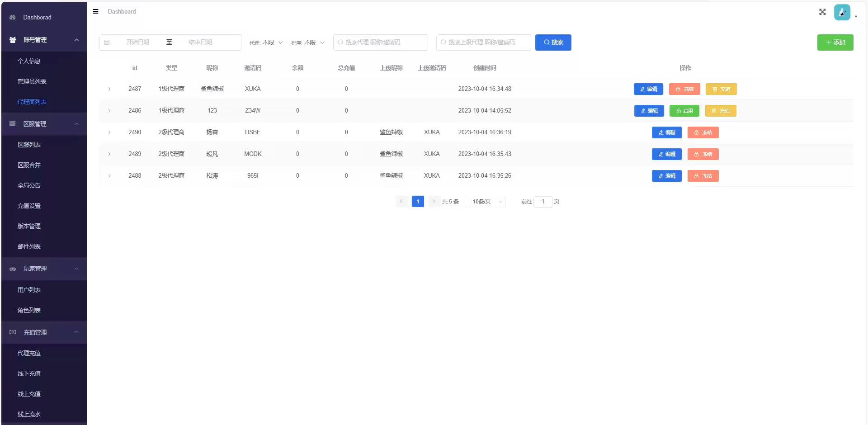Click the 搜索上级代理 search field
This screenshot has width=868, height=425.
(x=483, y=42)
